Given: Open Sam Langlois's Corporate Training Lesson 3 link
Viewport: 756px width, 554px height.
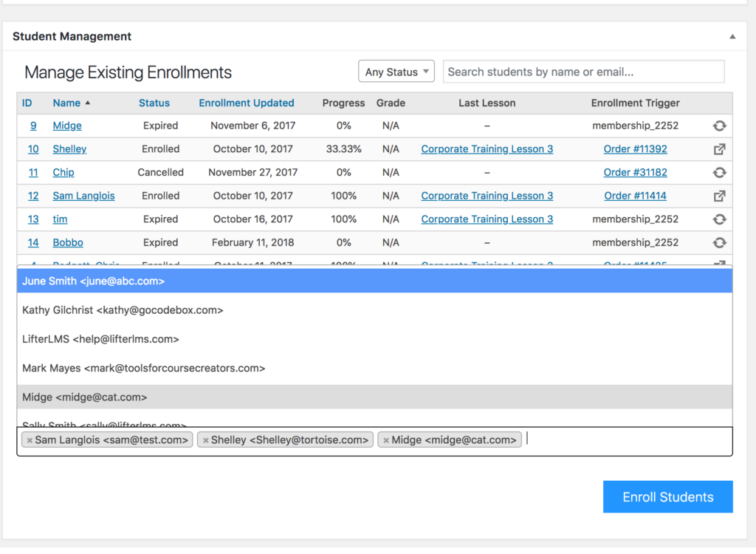Looking at the screenshot, I should (x=487, y=196).
